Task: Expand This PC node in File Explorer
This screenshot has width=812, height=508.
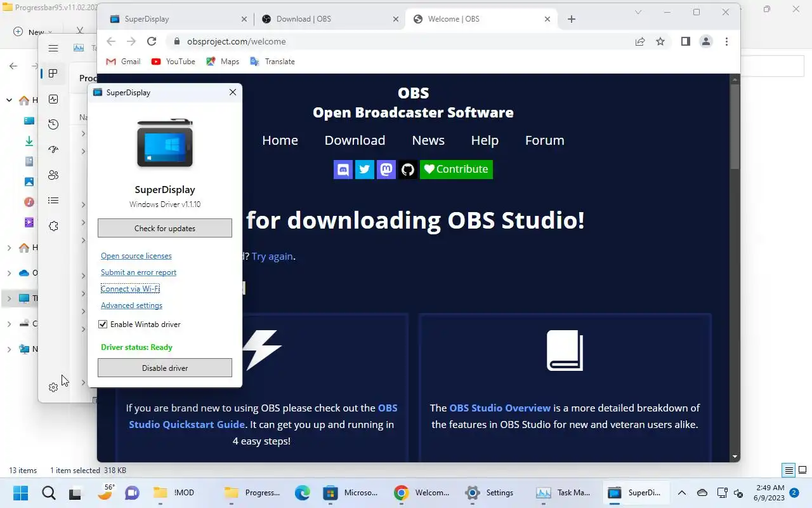Action: pos(10,298)
